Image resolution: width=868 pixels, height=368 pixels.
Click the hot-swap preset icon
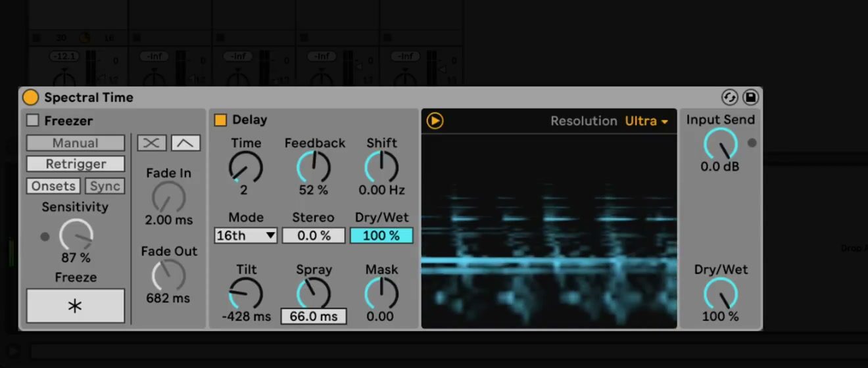coord(730,97)
